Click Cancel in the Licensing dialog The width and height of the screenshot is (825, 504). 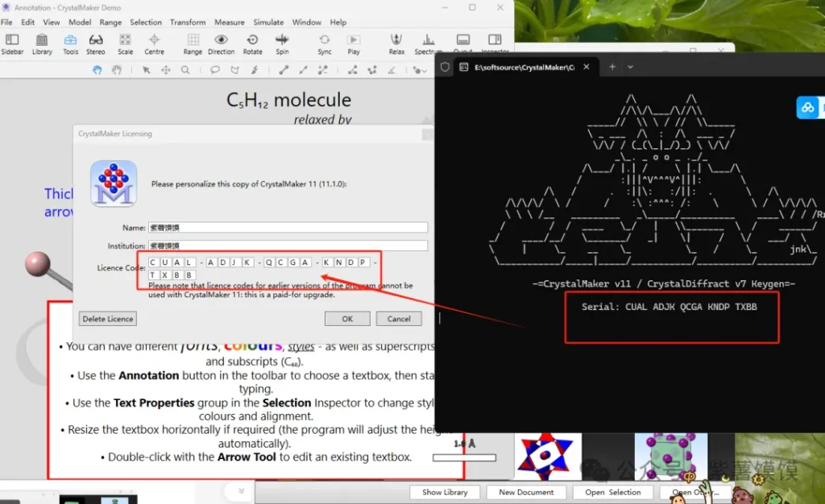(x=399, y=319)
